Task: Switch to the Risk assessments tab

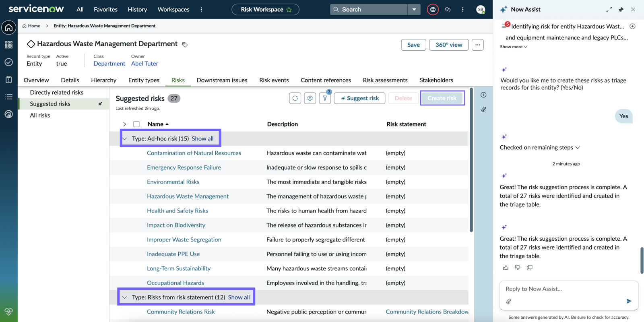Action: 385,80
